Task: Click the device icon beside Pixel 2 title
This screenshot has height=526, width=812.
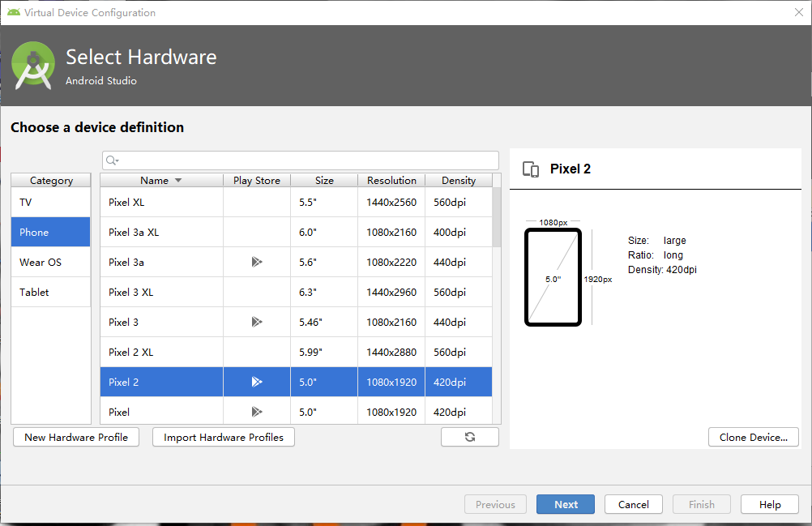Action: 531,169
